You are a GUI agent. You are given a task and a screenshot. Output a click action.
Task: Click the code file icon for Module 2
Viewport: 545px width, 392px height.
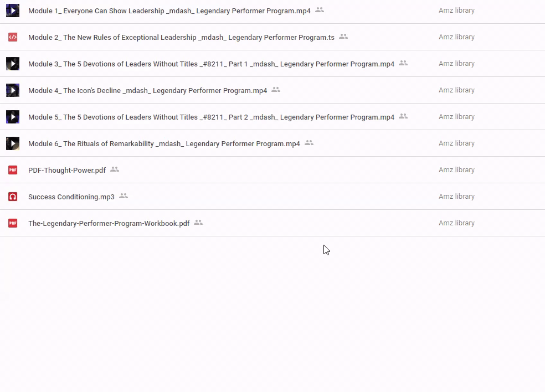point(13,37)
